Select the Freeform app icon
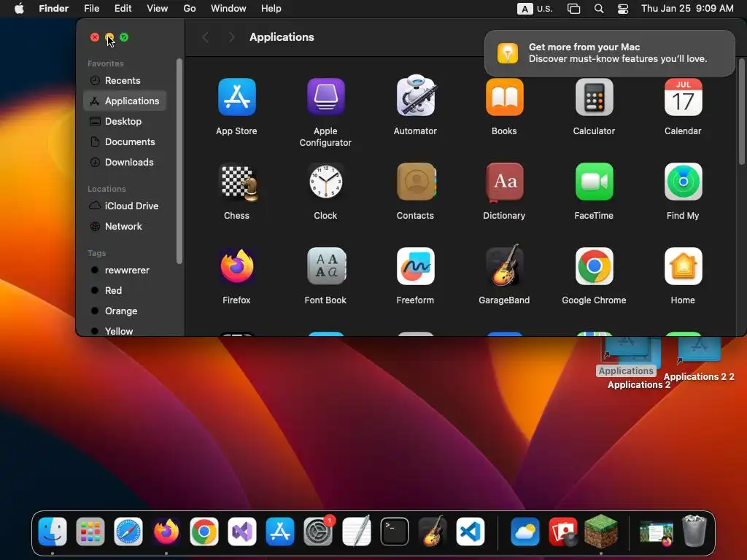Viewport: 747px width, 560px height. point(415,266)
